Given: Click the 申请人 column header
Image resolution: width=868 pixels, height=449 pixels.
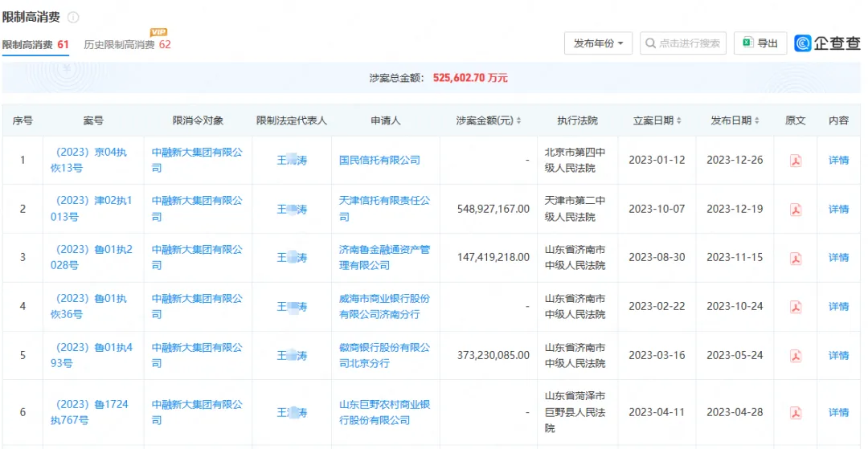Looking at the screenshot, I should pyautogui.click(x=385, y=120).
